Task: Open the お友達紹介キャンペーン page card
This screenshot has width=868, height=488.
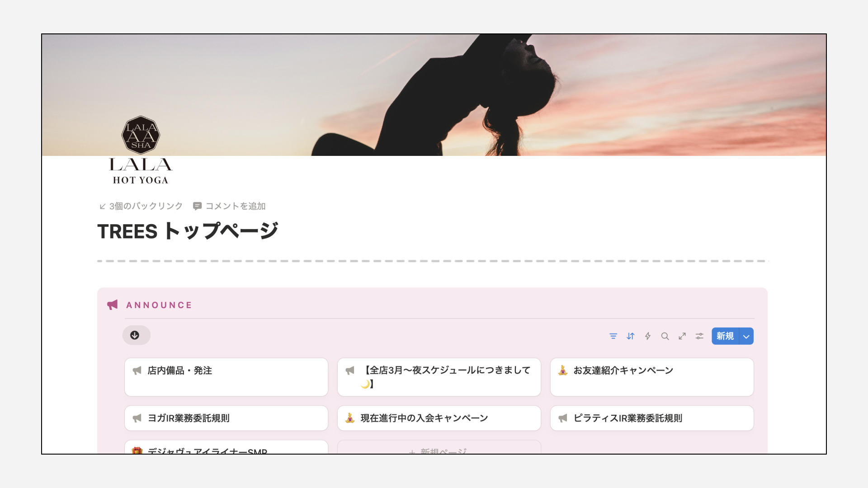Action: pos(651,377)
